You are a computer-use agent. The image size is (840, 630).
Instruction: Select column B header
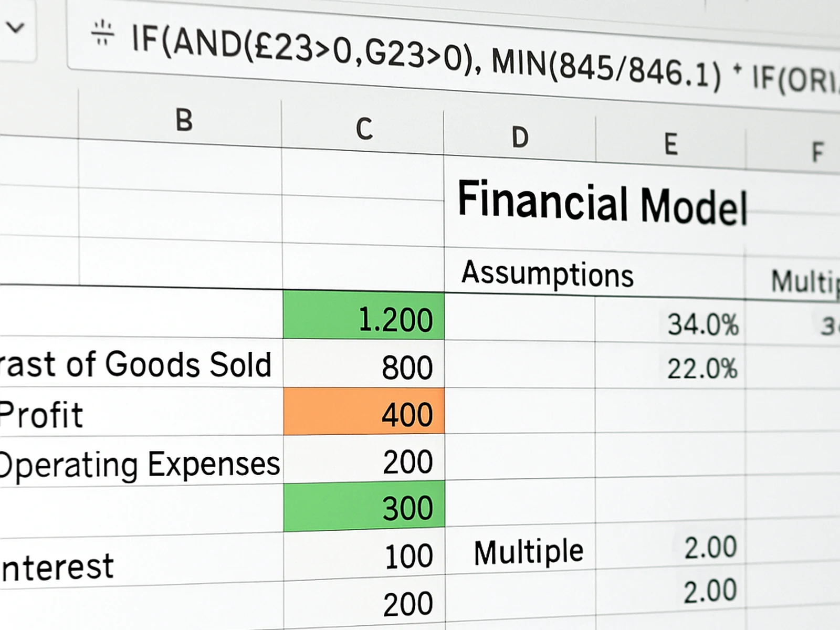pos(184,120)
